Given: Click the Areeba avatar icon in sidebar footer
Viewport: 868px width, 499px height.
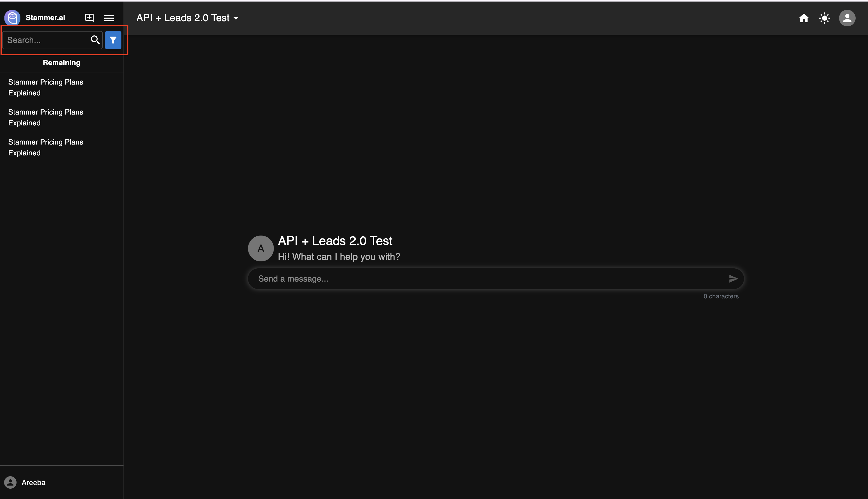Looking at the screenshot, I should [x=10, y=482].
